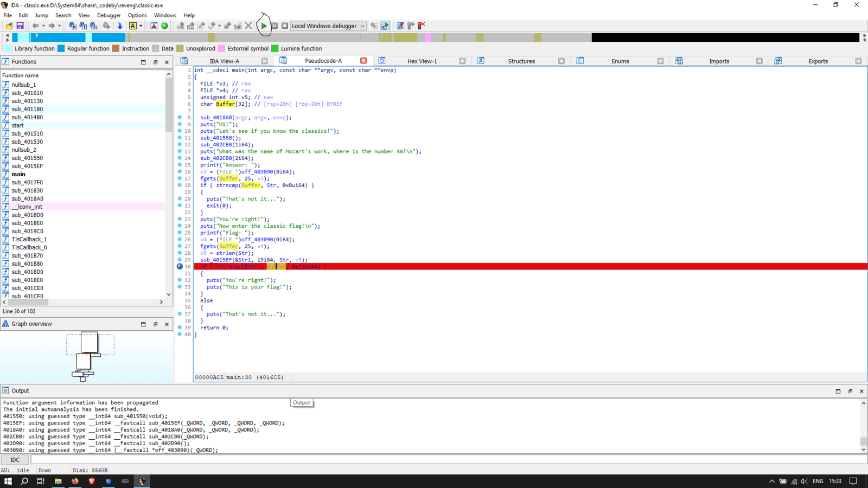
Task: Jump back with the left arrow icon
Action: point(35,26)
